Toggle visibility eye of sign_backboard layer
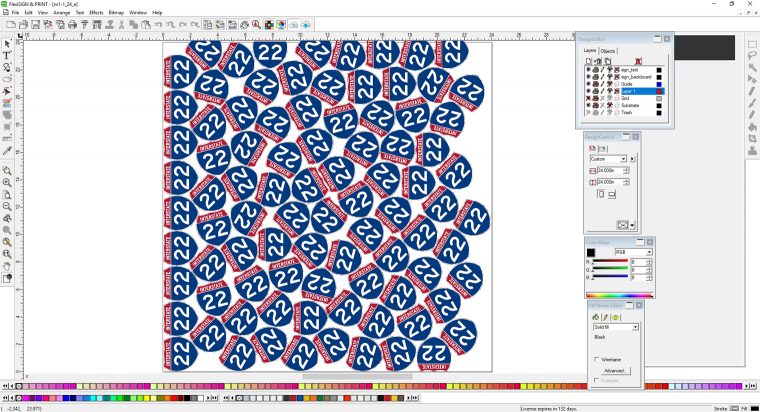 coord(588,77)
